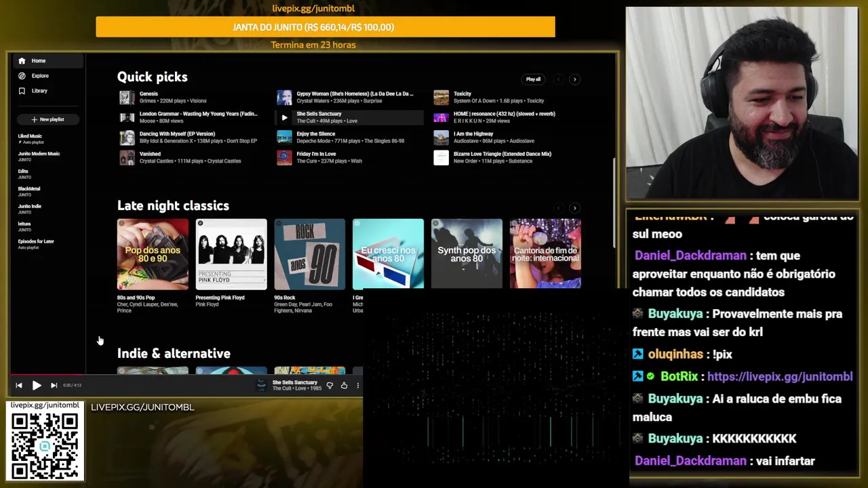Click Play all in Quick picks

(533, 79)
